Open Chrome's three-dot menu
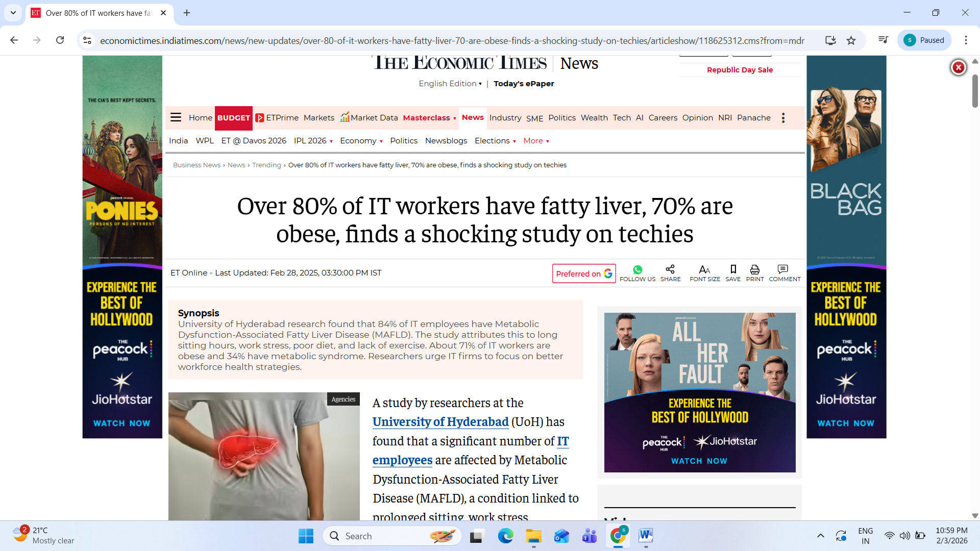 966,40
